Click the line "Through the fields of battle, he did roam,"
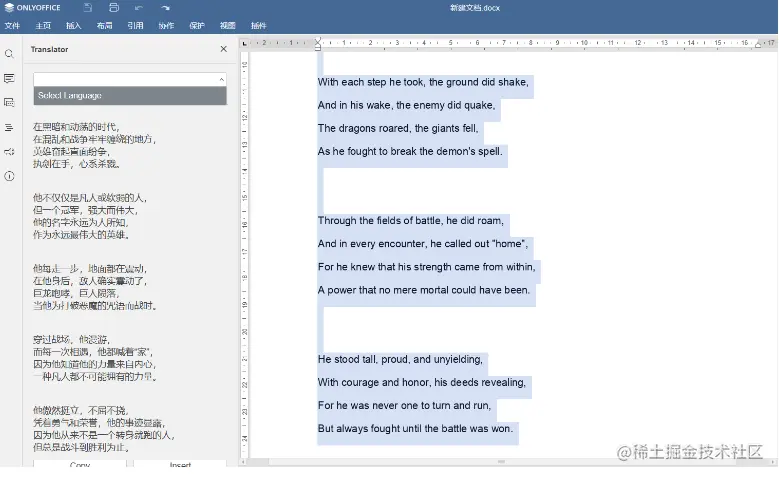The width and height of the screenshot is (779, 477). tap(411, 221)
